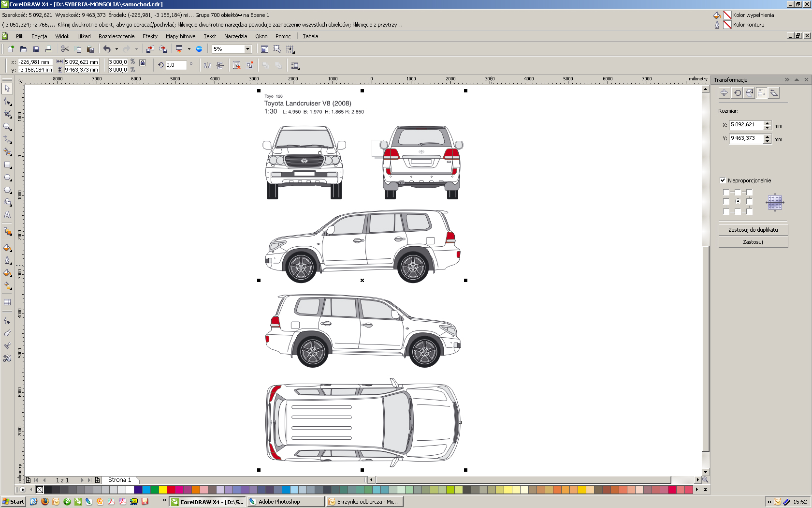Open the Widok menu
Image resolution: width=812 pixels, height=508 pixels.
pos(62,36)
